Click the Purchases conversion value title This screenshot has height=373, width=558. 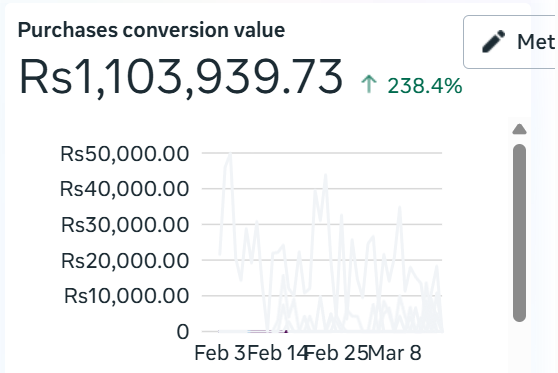pyautogui.click(x=151, y=30)
